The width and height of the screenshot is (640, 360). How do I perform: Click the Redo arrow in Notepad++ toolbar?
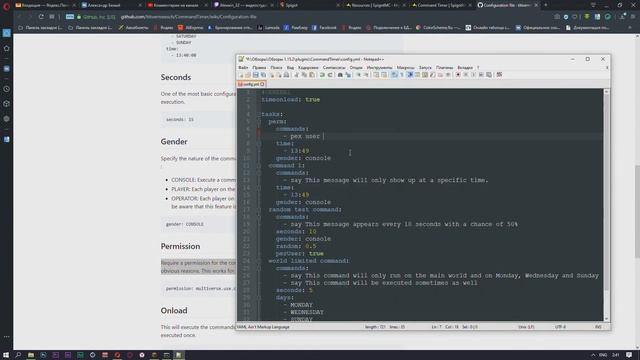click(x=330, y=75)
